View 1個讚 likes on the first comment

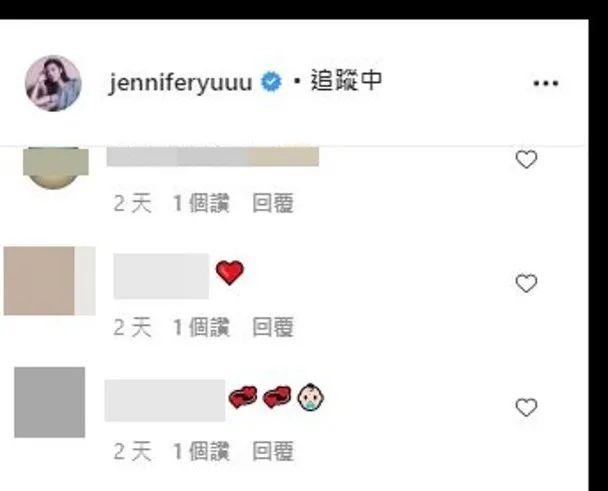201,203
